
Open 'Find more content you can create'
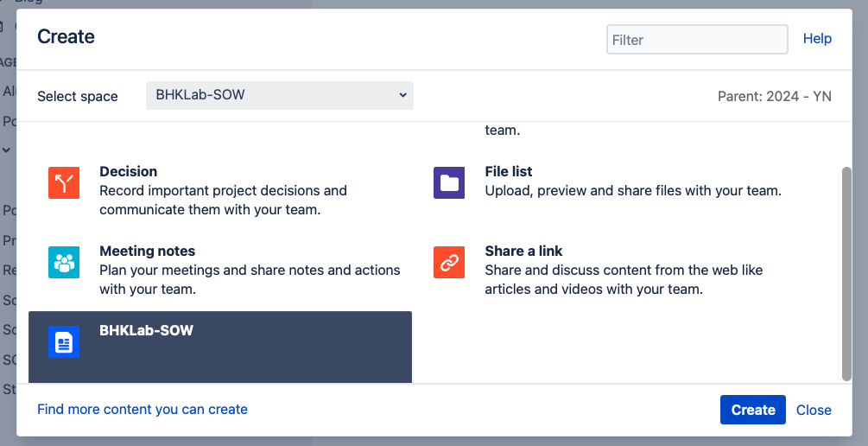point(143,410)
